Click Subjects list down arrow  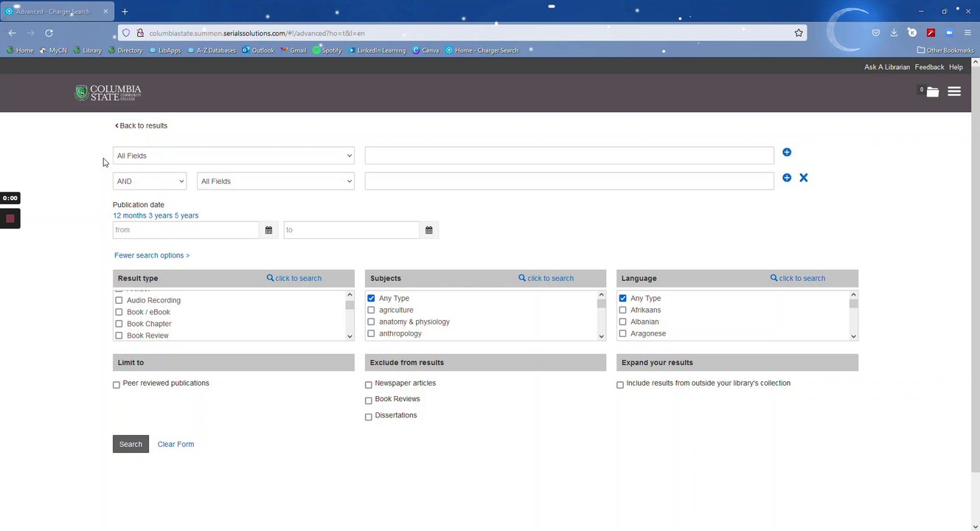[601, 336]
